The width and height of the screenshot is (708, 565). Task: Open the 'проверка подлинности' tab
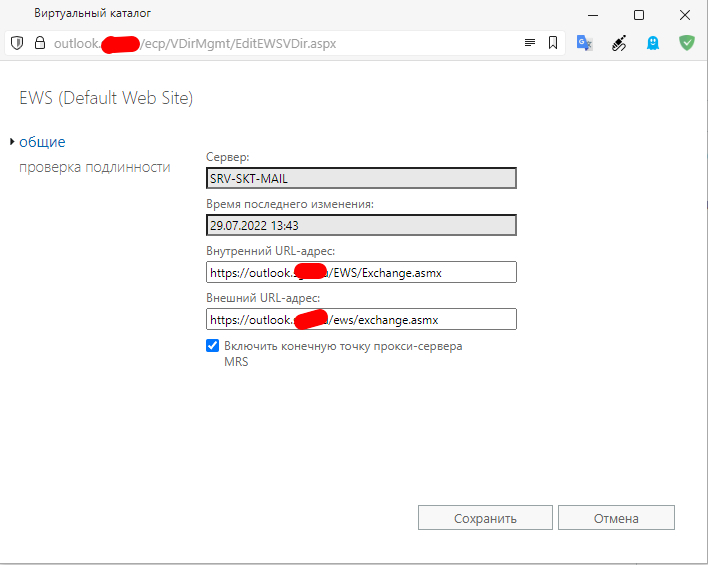pyautogui.click(x=94, y=167)
